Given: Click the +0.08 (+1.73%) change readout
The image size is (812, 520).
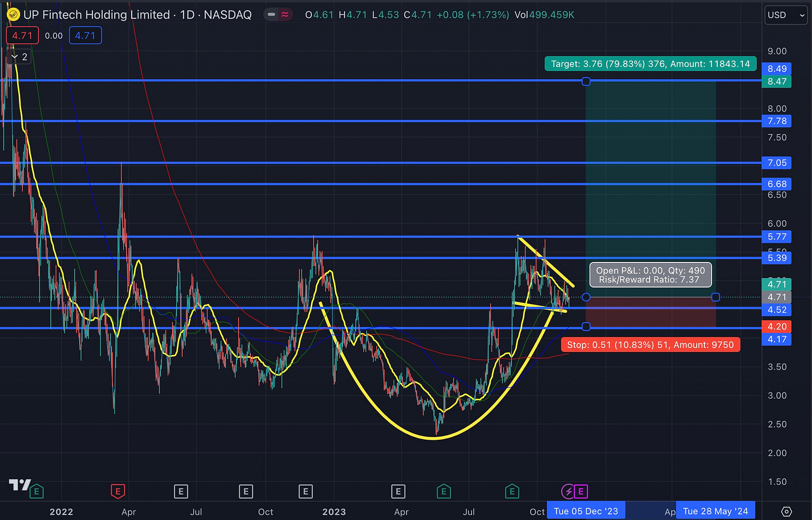Looking at the screenshot, I should [x=473, y=15].
